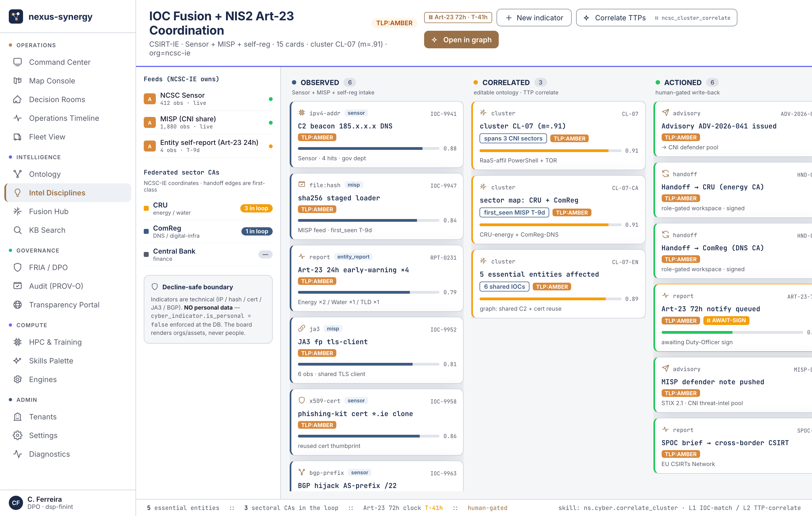Click the CL-07 cluster confidence bar
The width and height of the screenshot is (812, 516).
pyautogui.click(x=550, y=150)
